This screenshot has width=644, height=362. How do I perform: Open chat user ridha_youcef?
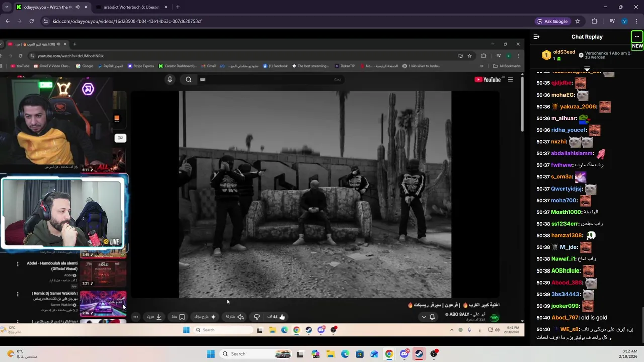coord(569,130)
